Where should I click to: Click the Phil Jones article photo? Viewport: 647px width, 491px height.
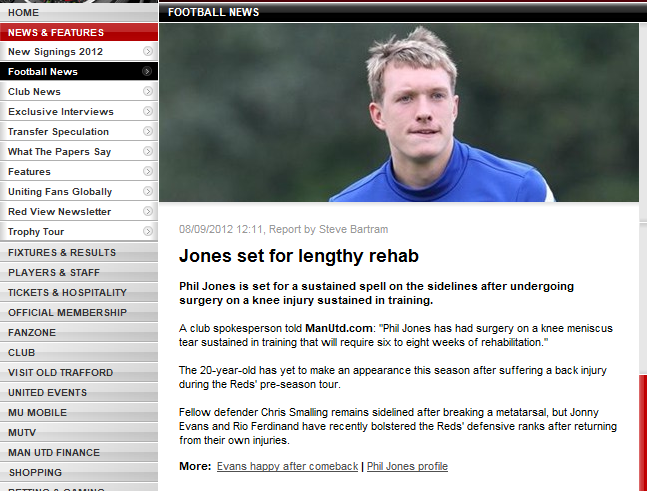coord(399,112)
